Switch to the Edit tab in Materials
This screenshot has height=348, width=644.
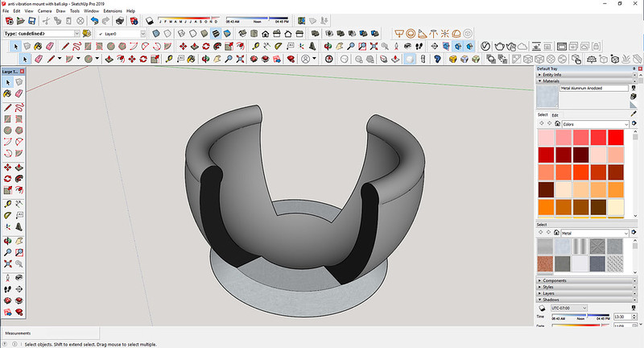click(x=555, y=115)
